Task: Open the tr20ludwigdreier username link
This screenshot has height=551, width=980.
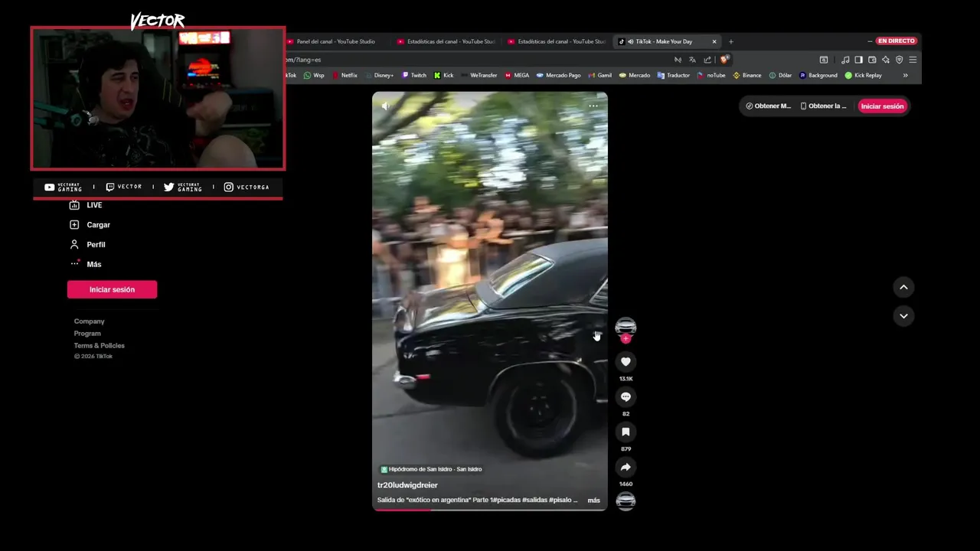Action: (x=407, y=485)
